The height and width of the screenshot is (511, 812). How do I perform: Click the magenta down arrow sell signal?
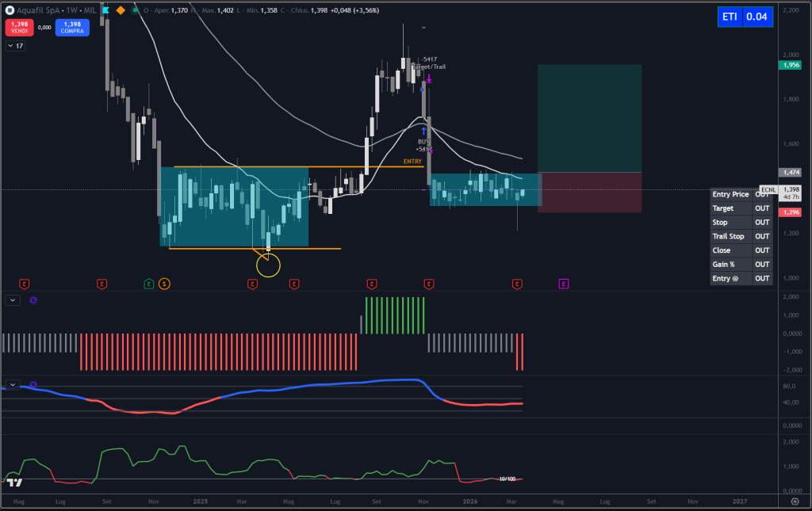429,78
